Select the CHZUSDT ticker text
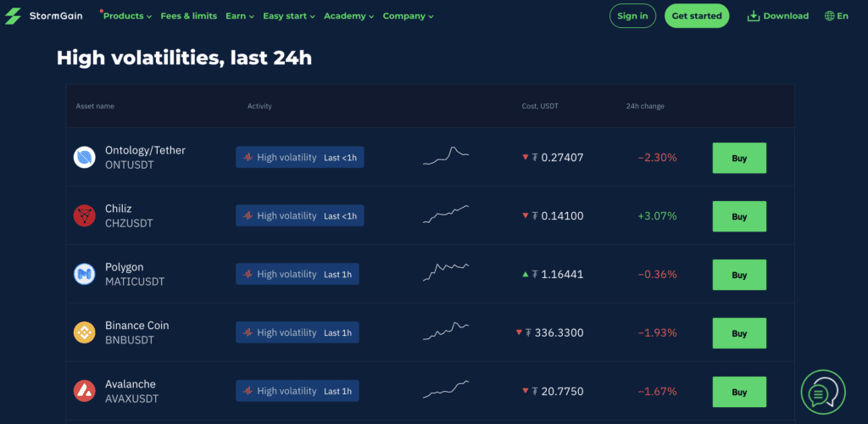868x424 pixels. (129, 223)
